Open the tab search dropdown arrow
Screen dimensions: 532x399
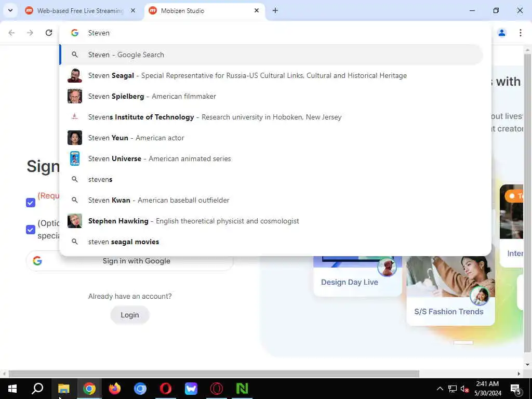(10, 10)
